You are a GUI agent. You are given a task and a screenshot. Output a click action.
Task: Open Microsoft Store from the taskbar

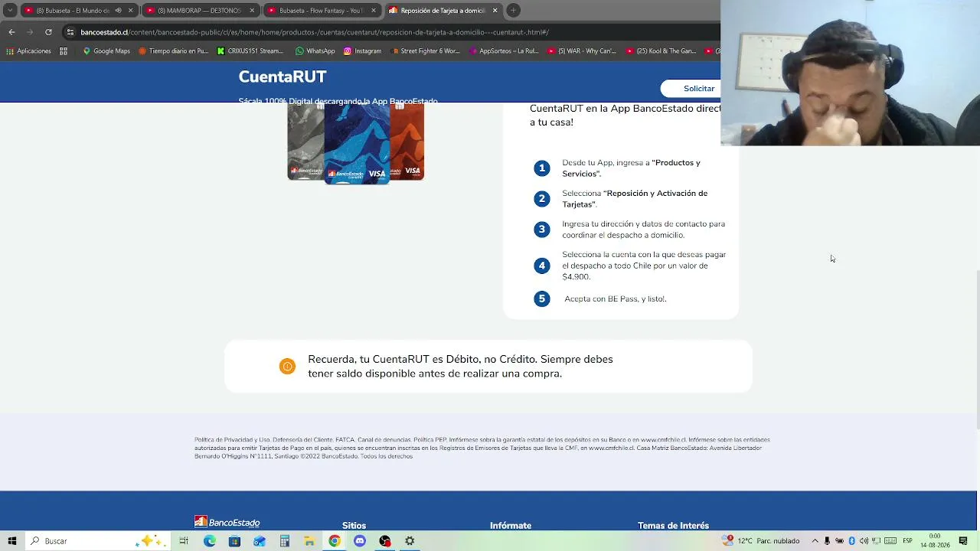(234, 541)
